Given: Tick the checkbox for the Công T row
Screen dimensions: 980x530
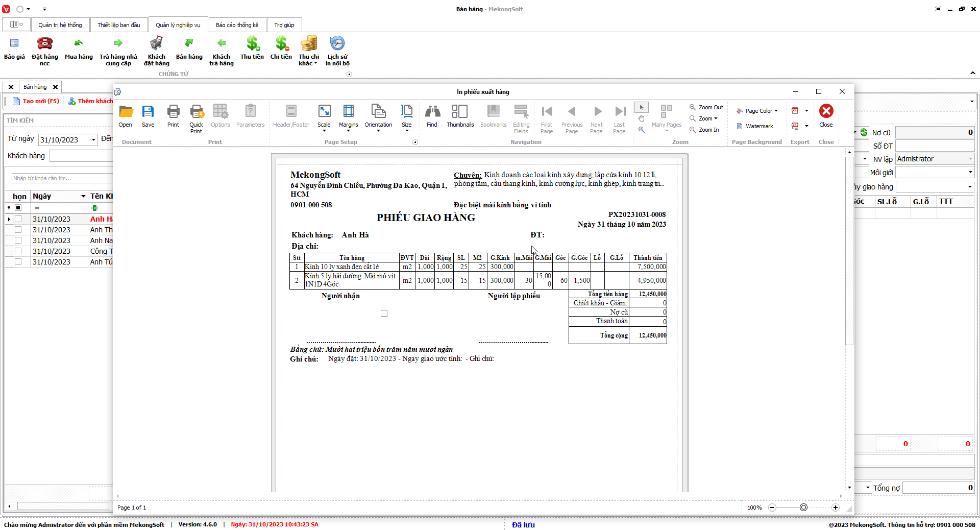Looking at the screenshot, I should (18, 251).
